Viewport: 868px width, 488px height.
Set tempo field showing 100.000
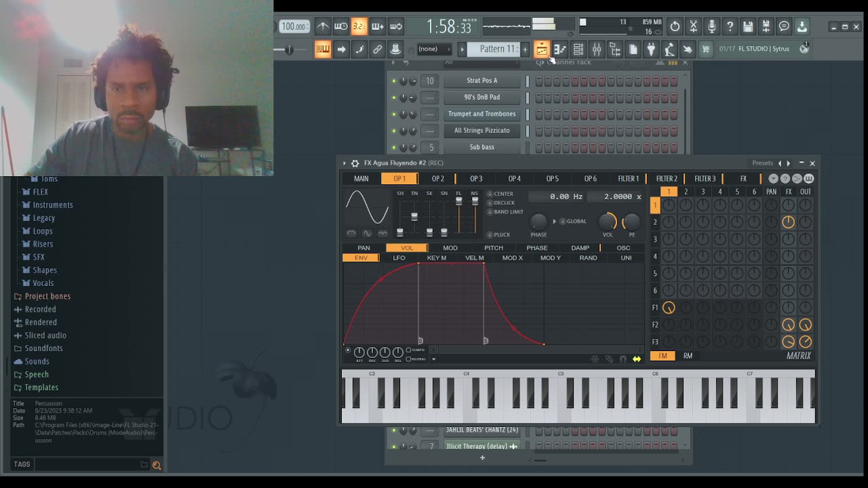[x=294, y=26]
